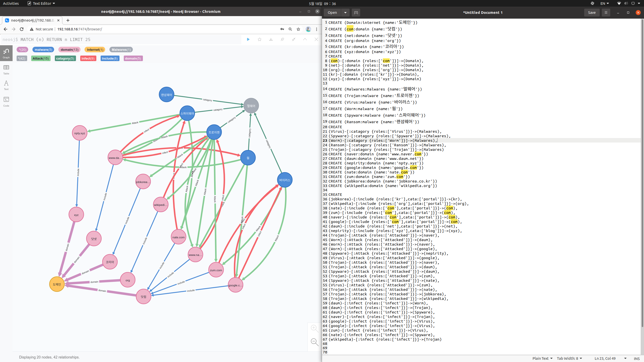Open a new Chromium tab
The height and width of the screenshot is (362, 644).
[68, 20]
